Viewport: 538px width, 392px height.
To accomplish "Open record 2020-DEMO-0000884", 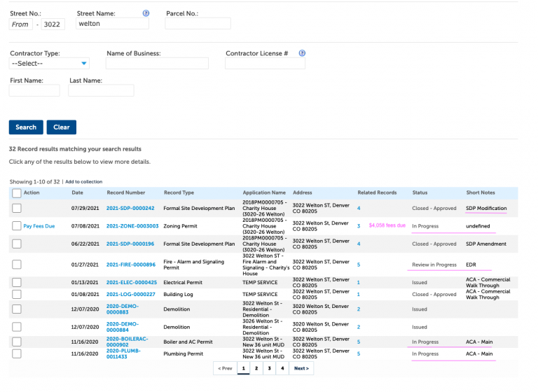I will point(123,327).
